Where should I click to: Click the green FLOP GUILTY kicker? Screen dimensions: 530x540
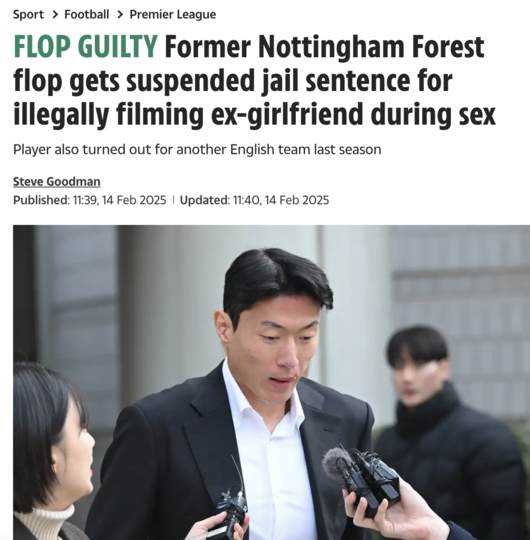pyautogui.click(x=85, y=47)
